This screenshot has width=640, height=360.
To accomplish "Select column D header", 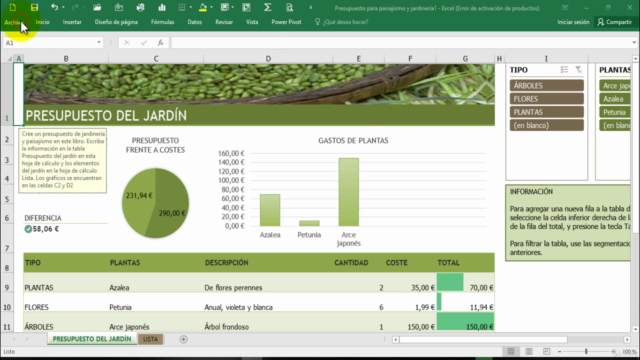I will pyautogui.click(x=268, y=59).
